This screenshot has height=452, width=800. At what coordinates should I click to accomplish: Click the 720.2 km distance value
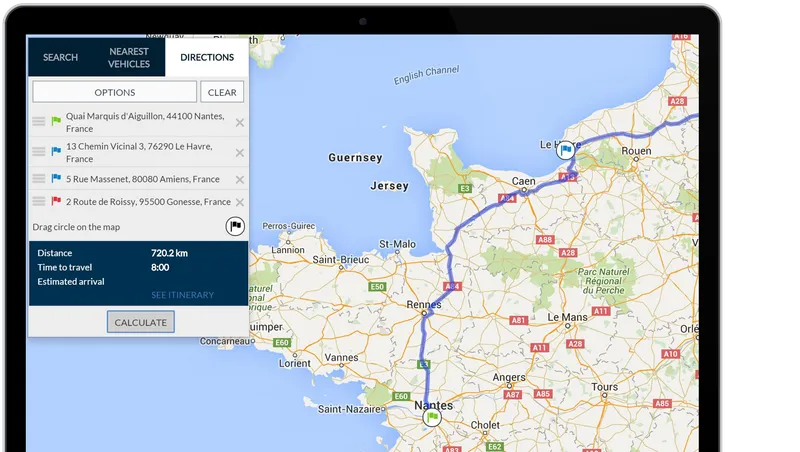[x=169, y=253]
